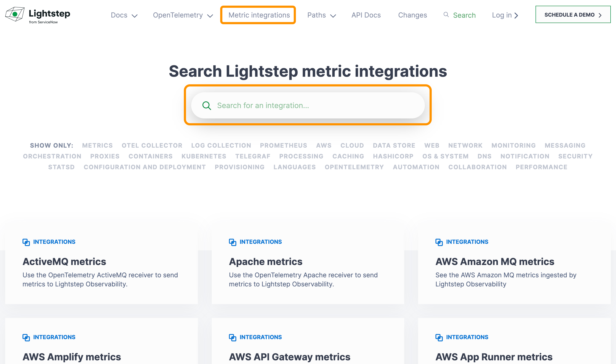Click the integrations icon on ActiveMQ metrics card
Viewport: 616px width, 364px height.
[x=26, y=242]
